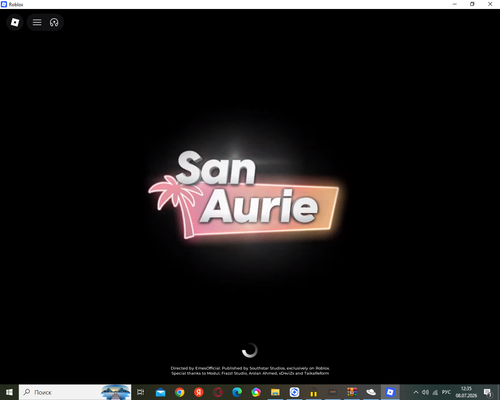Open the clock and calendar flyout
Image resolution: width=500 pixels, height=400 pixels.
pos(466,392)
